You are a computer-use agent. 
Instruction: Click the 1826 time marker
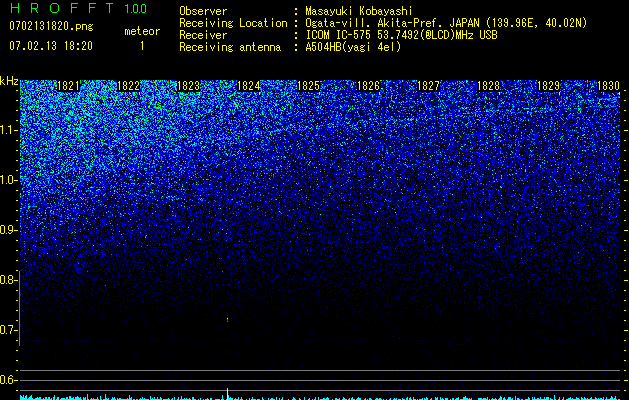368,86
